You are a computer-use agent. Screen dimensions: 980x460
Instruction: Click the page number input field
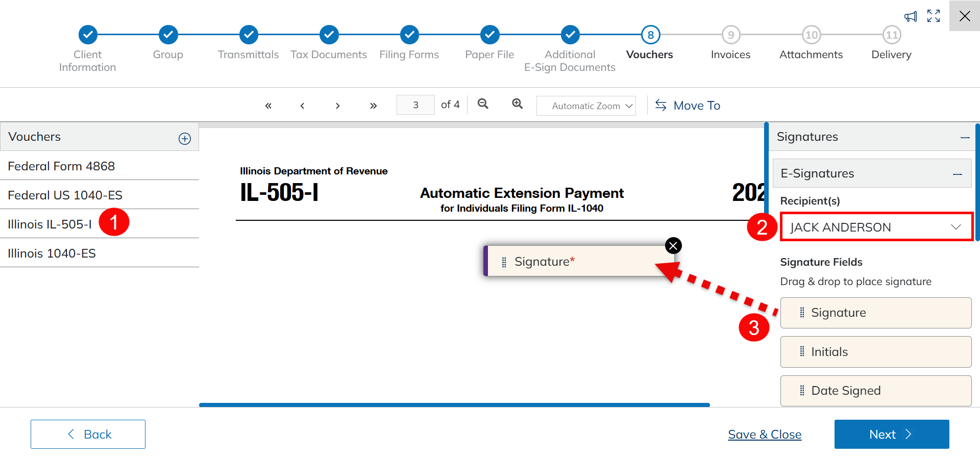[x=415, y=105]
